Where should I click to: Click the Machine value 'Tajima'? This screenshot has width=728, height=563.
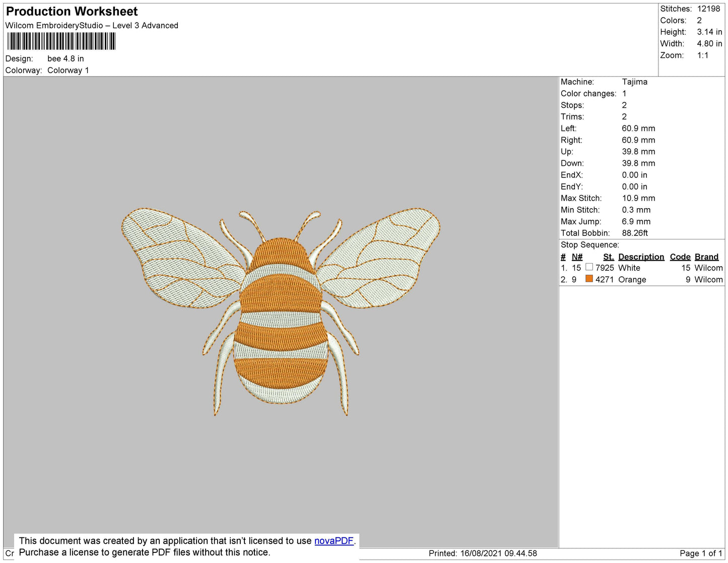click(x=634, y=82)
